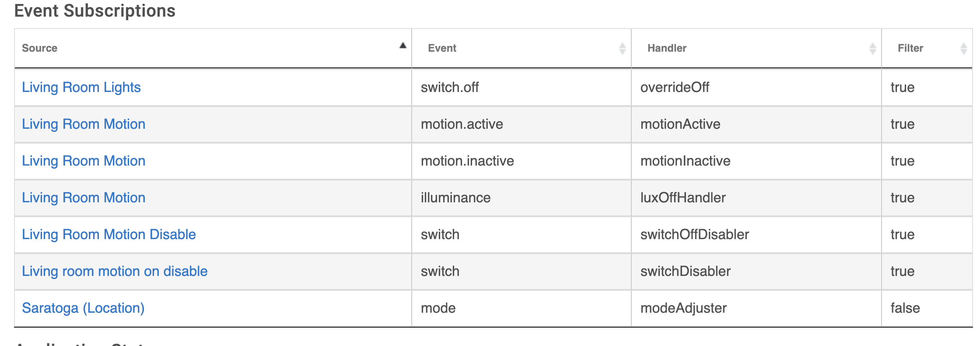Open Living Room Motion for illuminance event
The width and height of the screenshot is (980, 346).
tap(84, 198)
